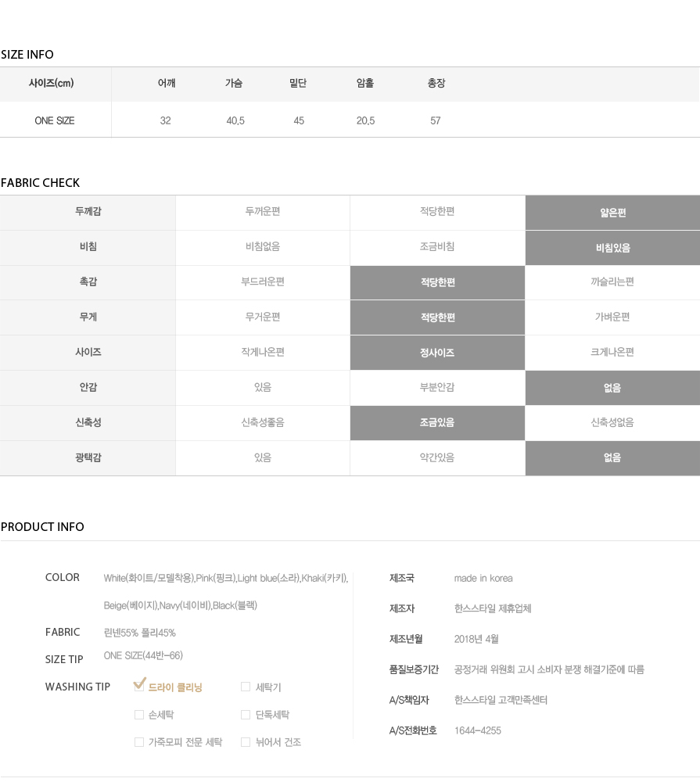Click the ONE SIZE(44반-66) size tip

[143, 655]
